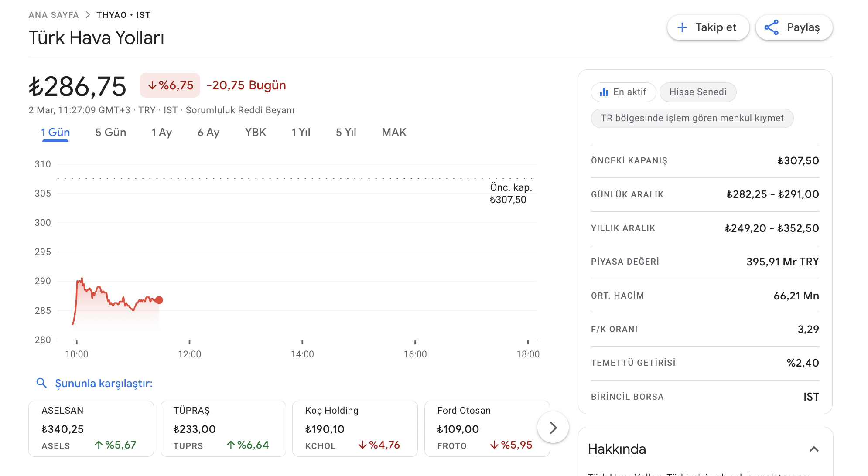Open ANA SAYFA breadcrumb link

click(x=54, y=15)
